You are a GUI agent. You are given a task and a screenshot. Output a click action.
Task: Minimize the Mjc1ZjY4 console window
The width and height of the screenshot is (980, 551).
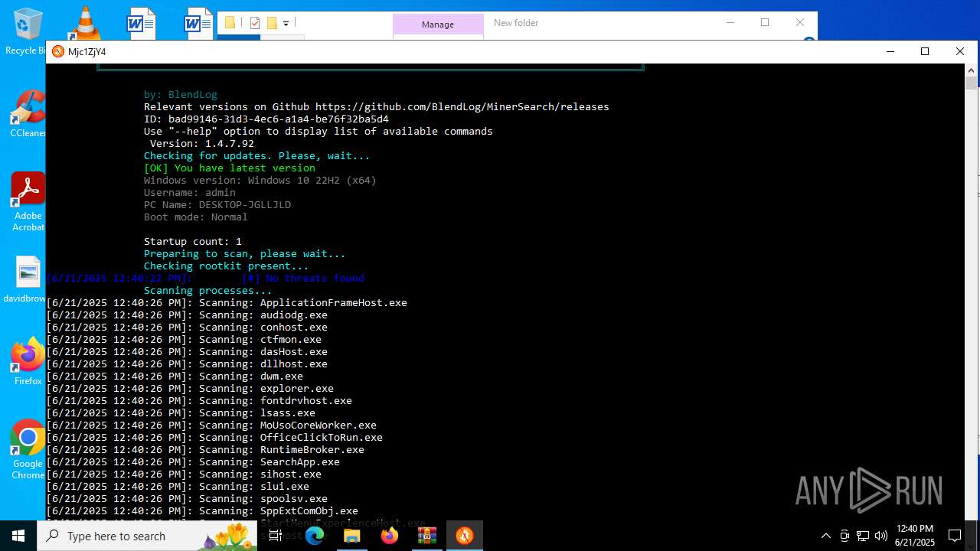click(890, 51)
